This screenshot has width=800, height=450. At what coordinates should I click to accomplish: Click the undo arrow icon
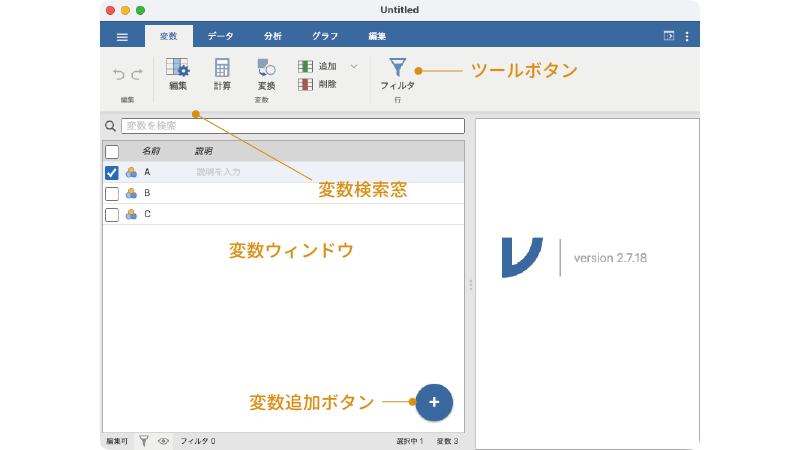[119, 74]
